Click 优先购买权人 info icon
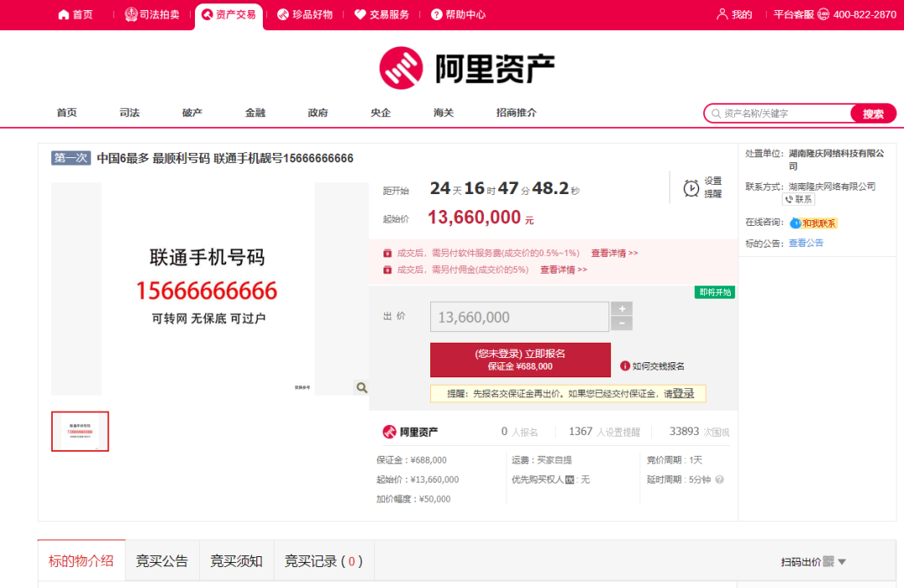The image size is (904, 588). pos(570,480)
